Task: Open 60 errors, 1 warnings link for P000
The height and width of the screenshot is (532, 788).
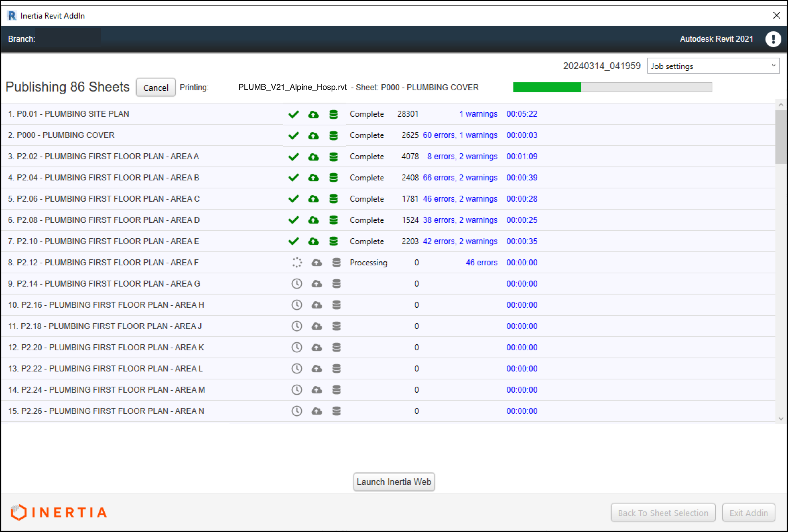Action: pos(460,135)
